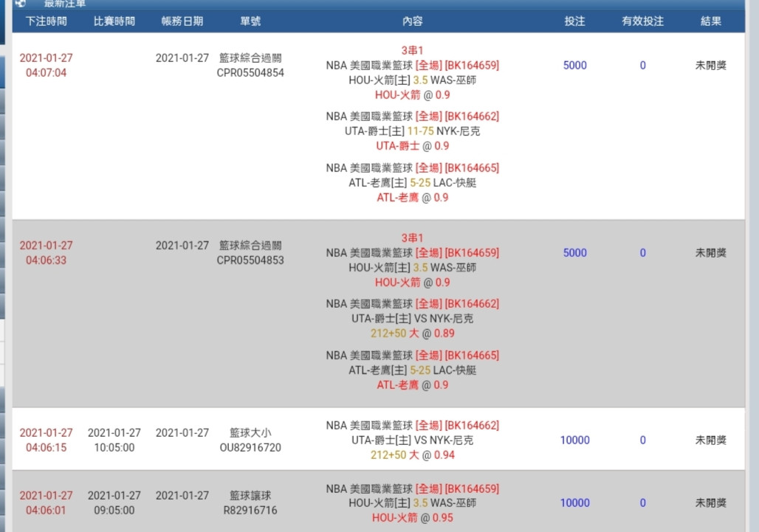Select bet time 04:06:01
This screenshot has height=532, width=759.
(x=46, y=511)
